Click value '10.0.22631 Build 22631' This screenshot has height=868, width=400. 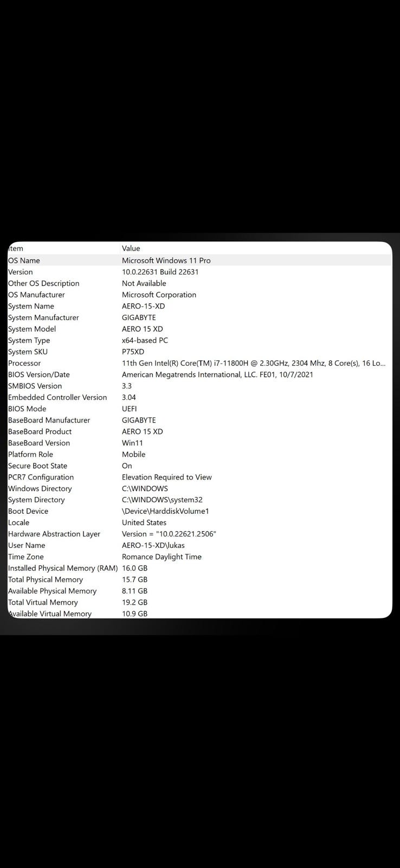(160, 272)
